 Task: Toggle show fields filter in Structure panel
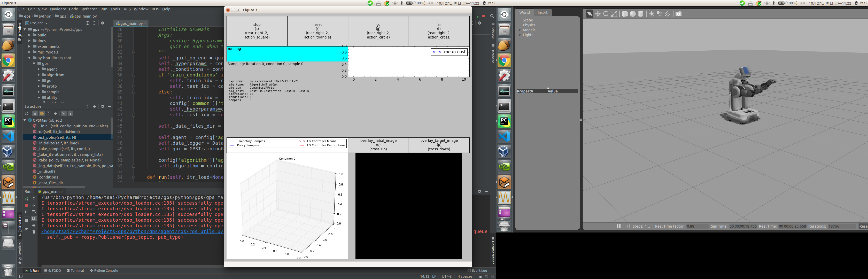tap(42, 114)
